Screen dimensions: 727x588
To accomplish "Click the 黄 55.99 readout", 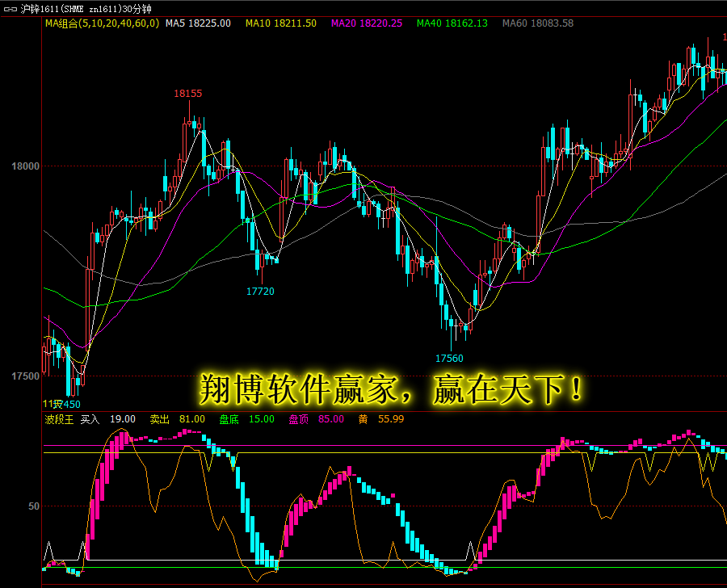I will 381,419.
